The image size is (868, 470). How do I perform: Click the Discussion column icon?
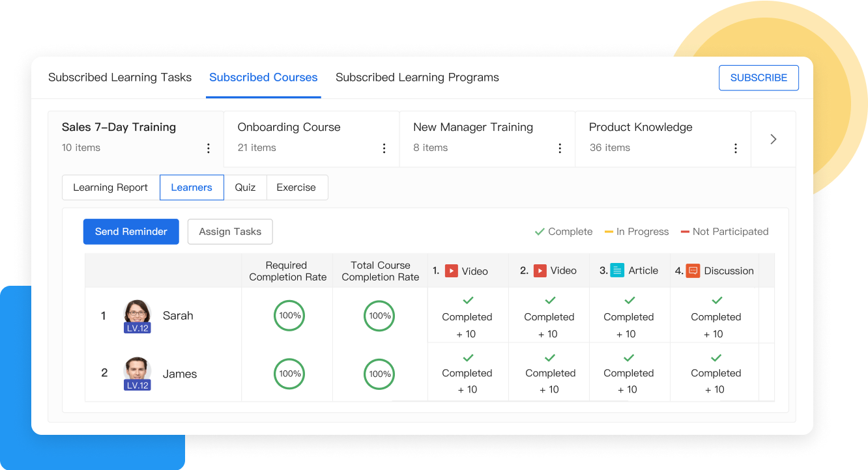693,271
